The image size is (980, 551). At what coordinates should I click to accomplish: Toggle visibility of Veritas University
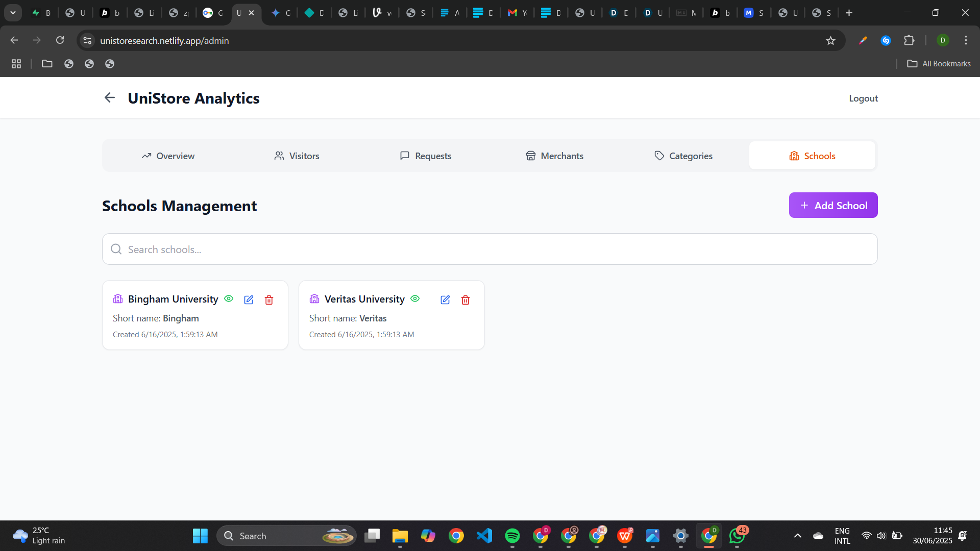click(415, 299)
